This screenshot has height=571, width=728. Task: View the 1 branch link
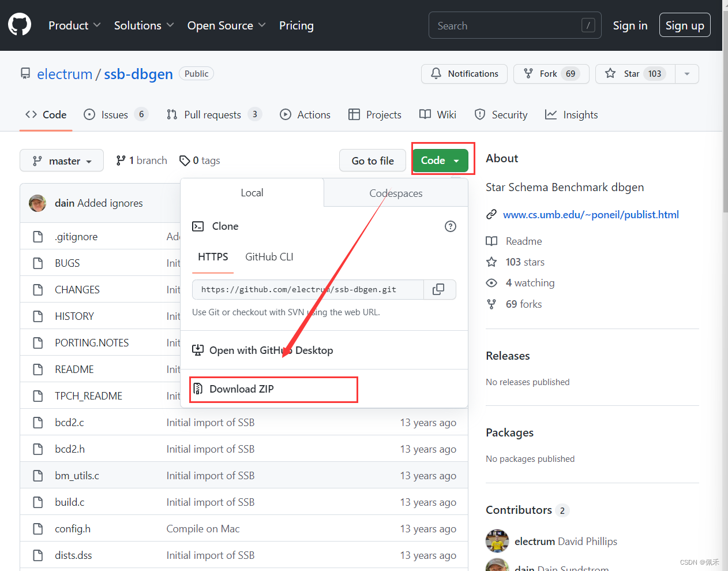(x=142, y=161)
